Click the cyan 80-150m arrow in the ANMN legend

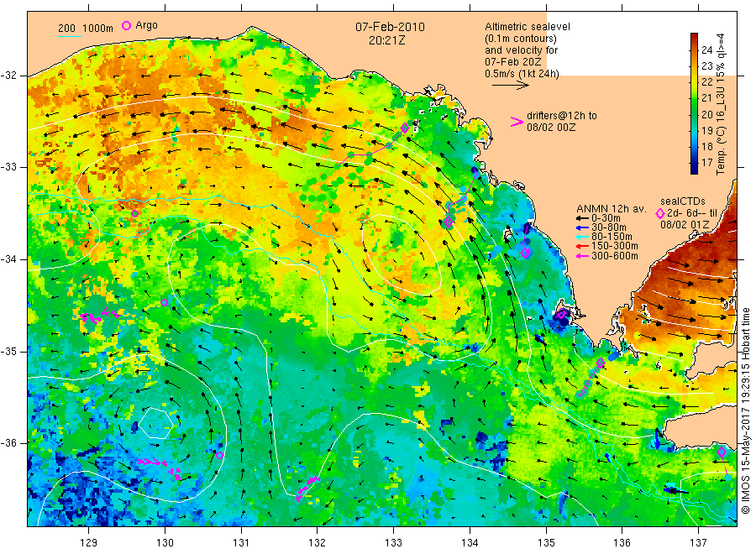click(x=582, y=237)
